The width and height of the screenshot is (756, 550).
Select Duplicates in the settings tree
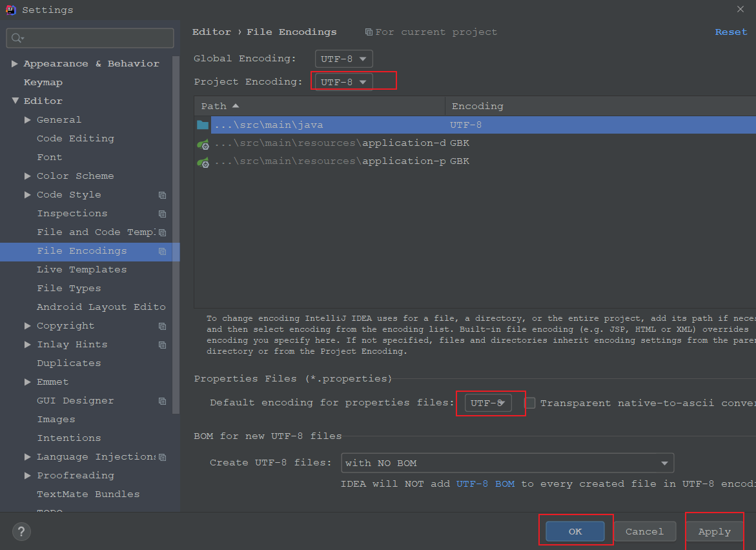(x=69, y=363)
